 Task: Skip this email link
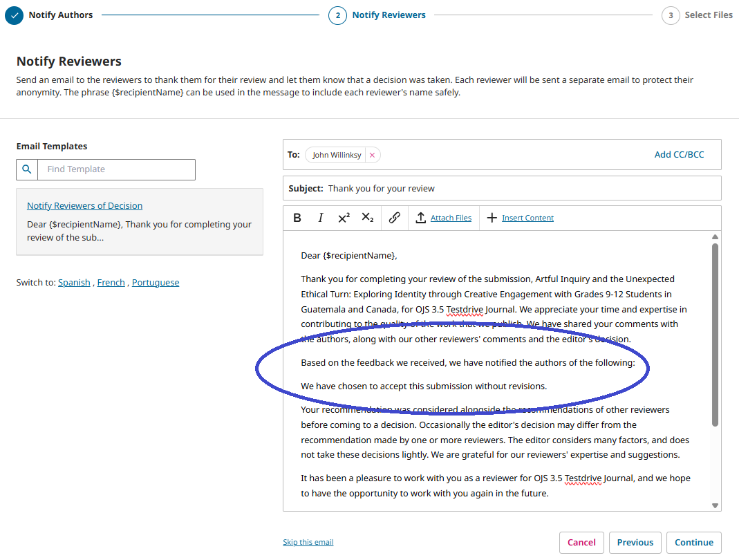(x=308, y=542)
